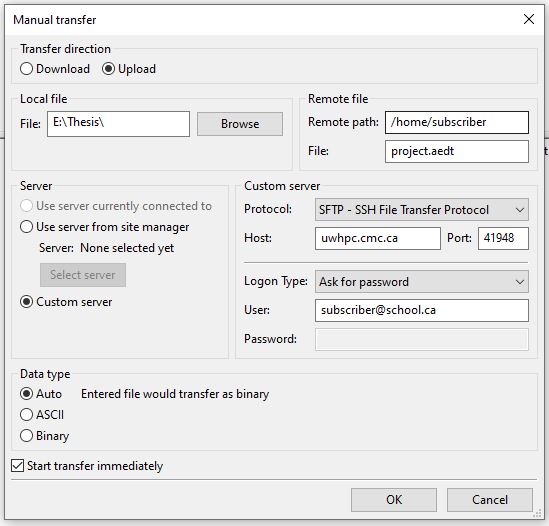Click the User field
549x526 pixels.
point(422,310)
